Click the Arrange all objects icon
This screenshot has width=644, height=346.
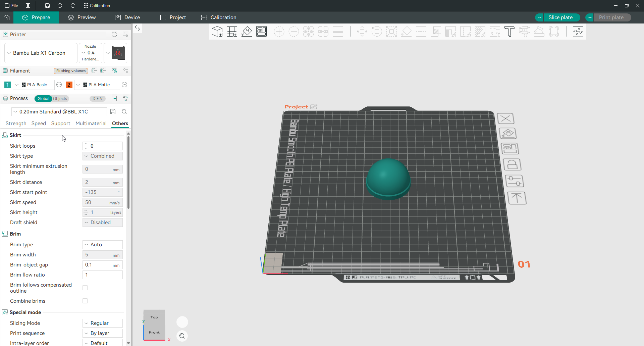click(261, 32)
